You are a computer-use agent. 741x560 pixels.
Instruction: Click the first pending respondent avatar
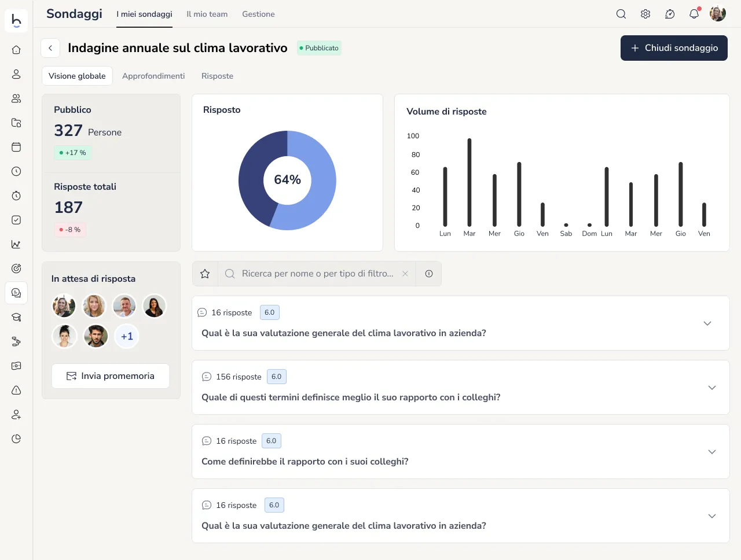tap(64, 305)
